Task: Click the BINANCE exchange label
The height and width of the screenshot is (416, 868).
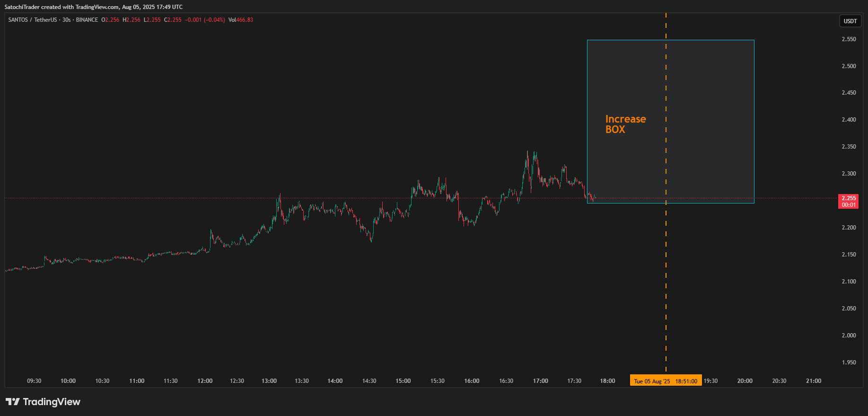Action: coord(87,20)
